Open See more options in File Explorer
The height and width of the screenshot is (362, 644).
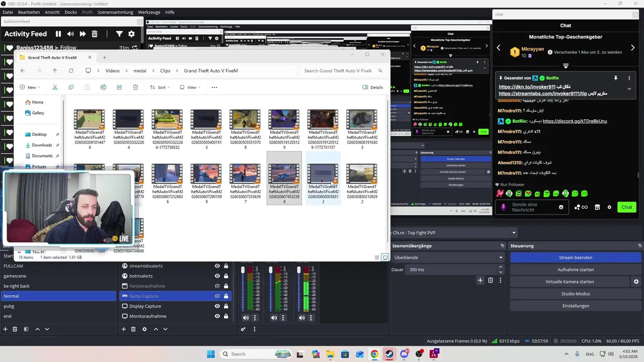(x=214, y=87)
